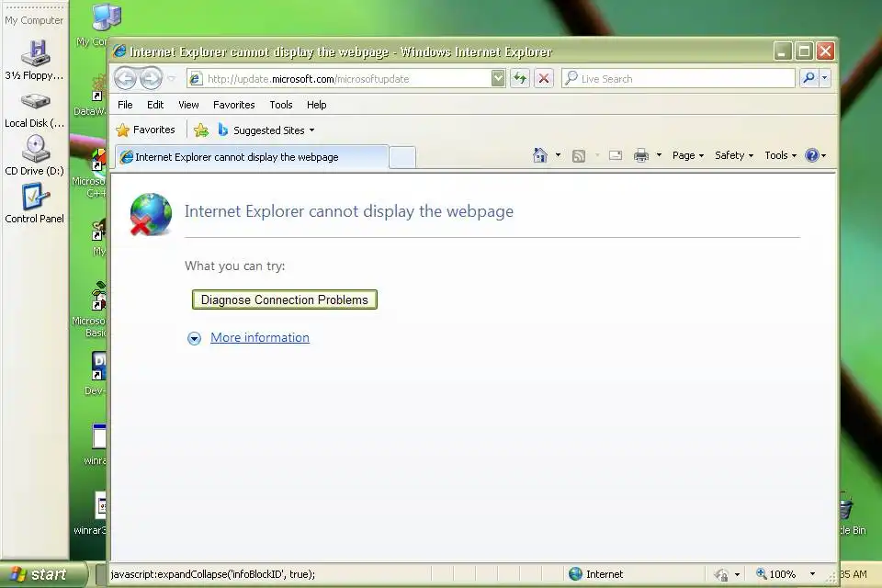
Task: Print the page with the printer icon
Action: (x=641, y=155)
